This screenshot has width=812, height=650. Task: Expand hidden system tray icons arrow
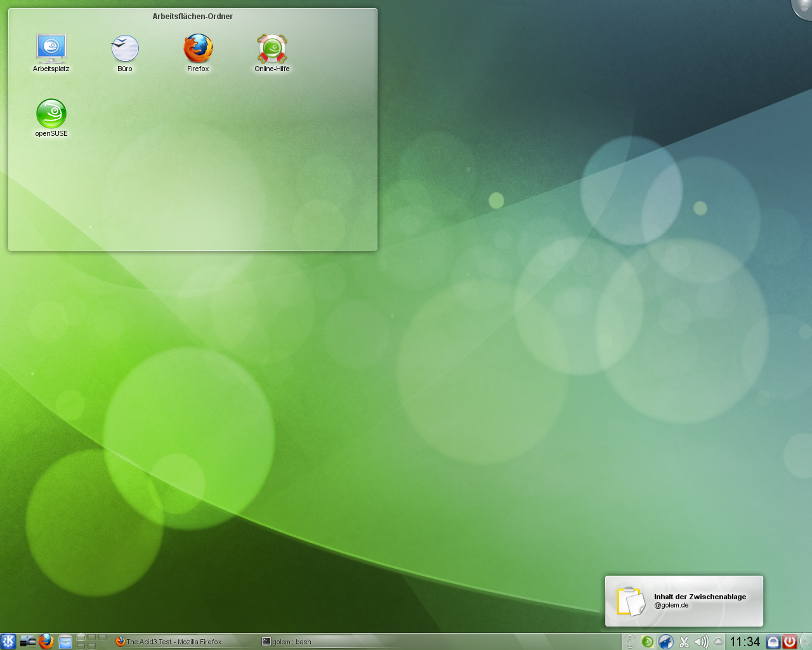pyautogui.click(x=718, y=642)
